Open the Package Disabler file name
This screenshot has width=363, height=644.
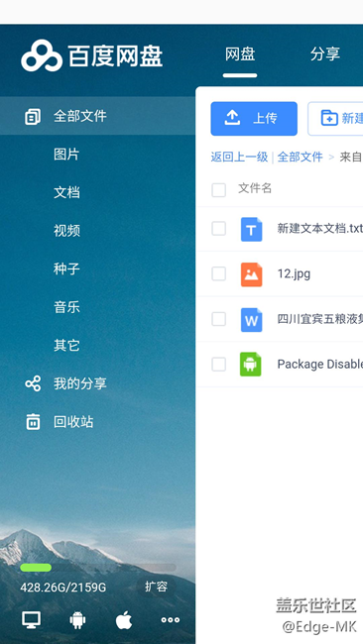click(319, 365)
